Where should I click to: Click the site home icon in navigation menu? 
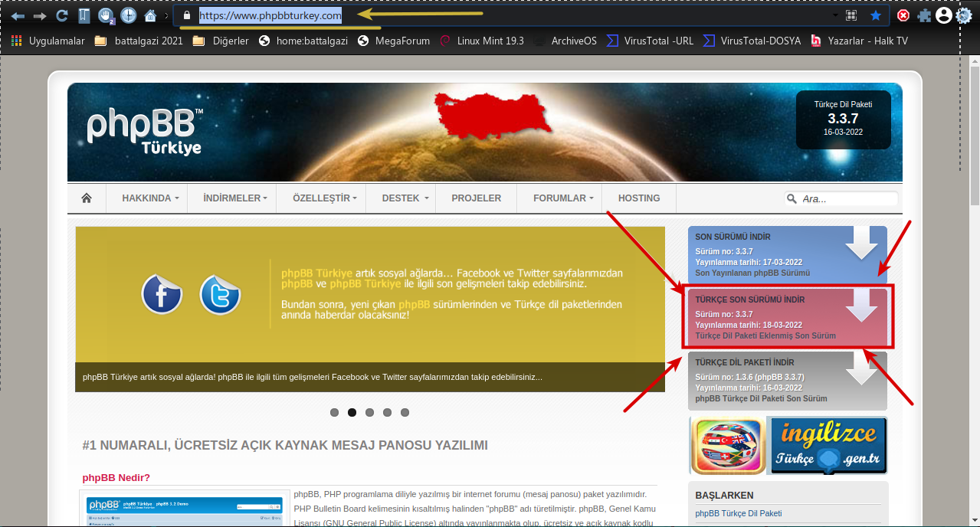pyautogui.click(x=87, y=198)
